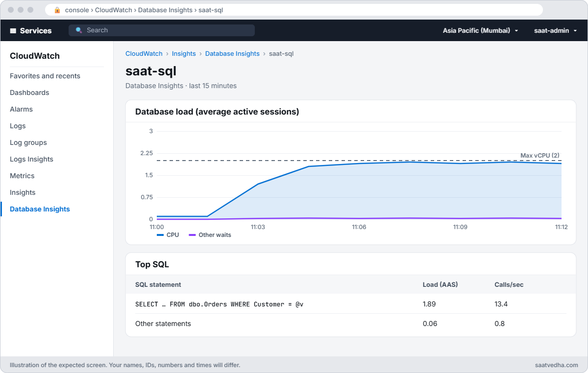Screen dimensions: 588x373
Task: Open the Asia Pacific (Mumbai) region dropdown
Action: click(480, 30)
